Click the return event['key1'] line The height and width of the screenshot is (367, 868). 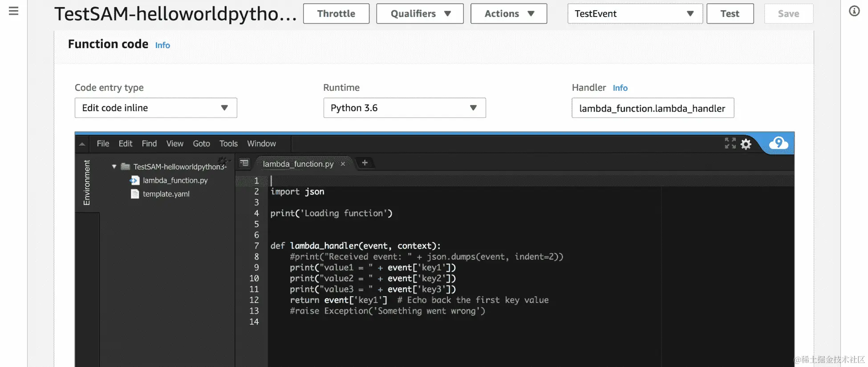(419, 300)
